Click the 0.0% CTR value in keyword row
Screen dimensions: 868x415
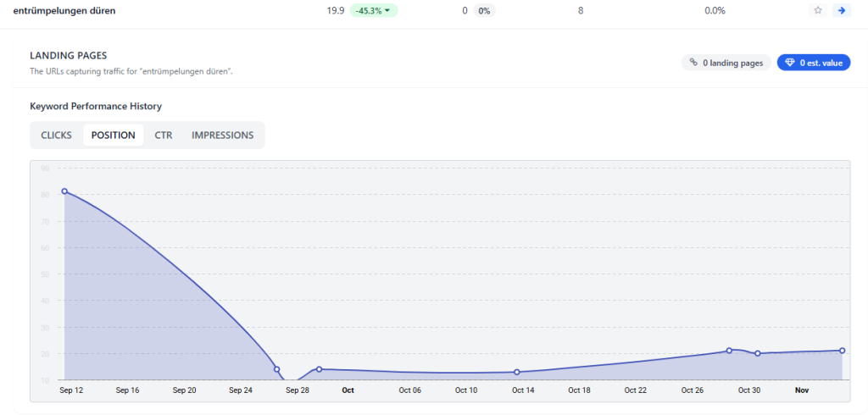[x=715, y=11]
